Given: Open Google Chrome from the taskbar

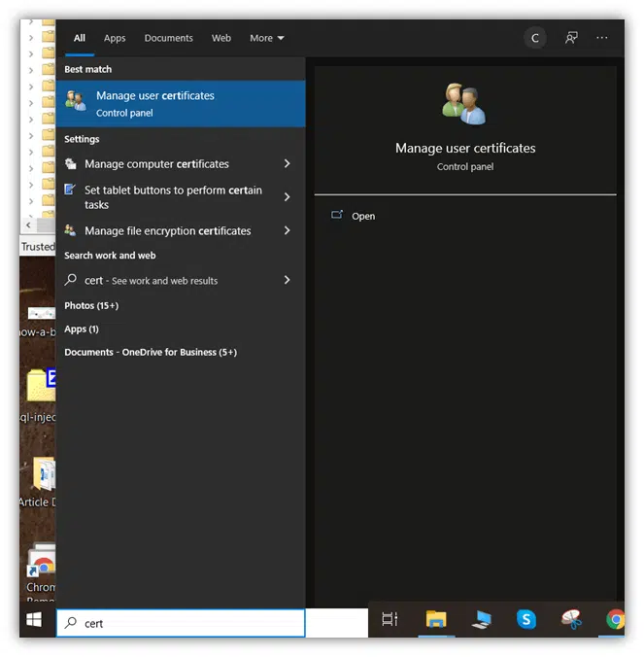Looking at the screenshot, I should [x=615, y=619].
